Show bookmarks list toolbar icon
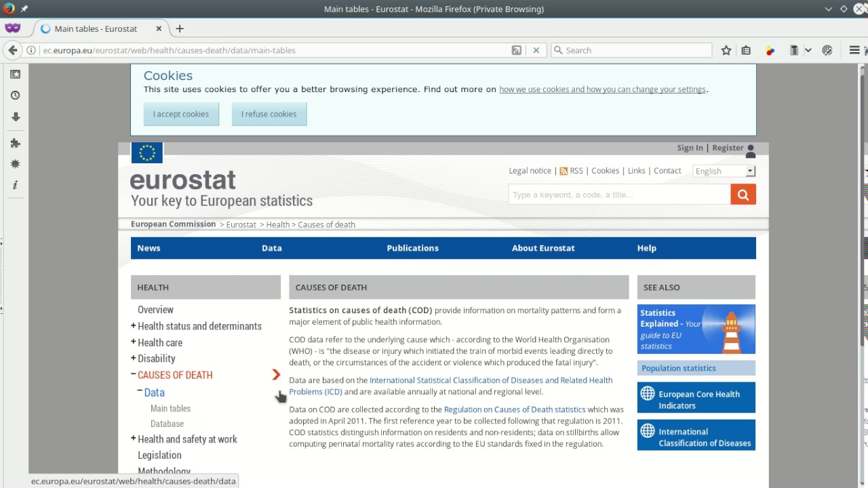This screenshot has width=868, height=488. (746, 50)
